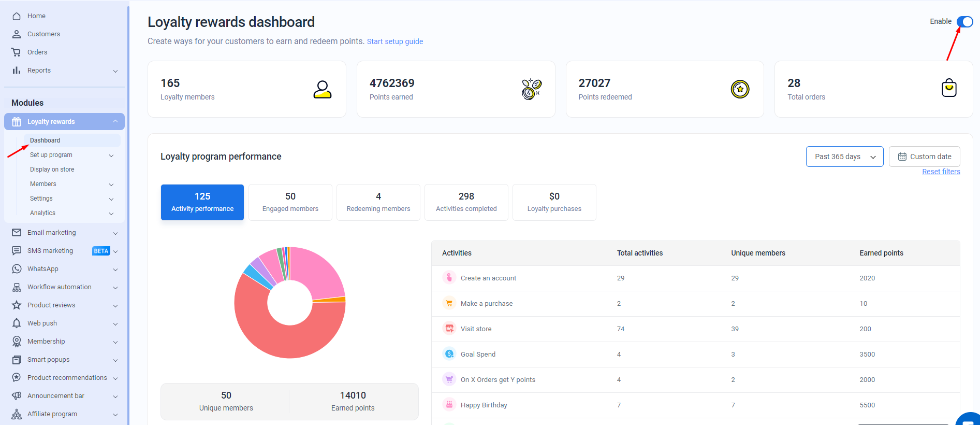Open Display on store menu item

point(52,169)
